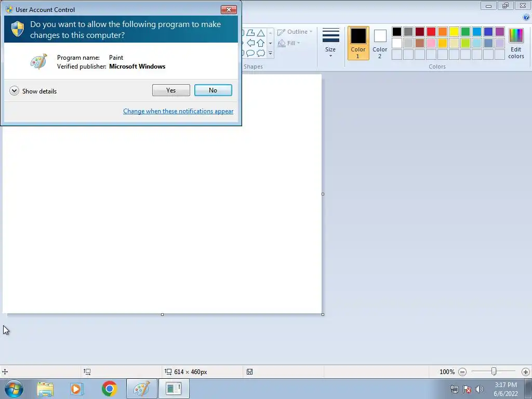Pick the dark red color swatch
The image size is (532, 399).
[x=420, y=32]
